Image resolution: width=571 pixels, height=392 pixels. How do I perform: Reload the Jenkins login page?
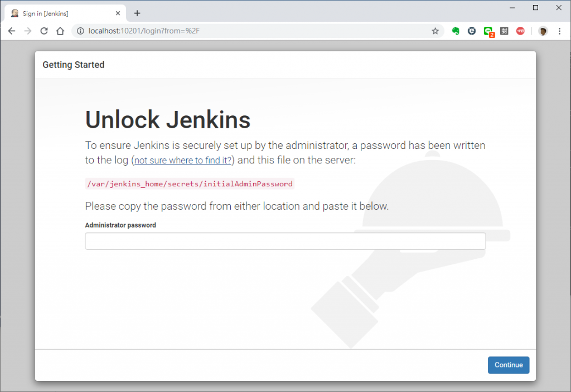pos(44,31)
